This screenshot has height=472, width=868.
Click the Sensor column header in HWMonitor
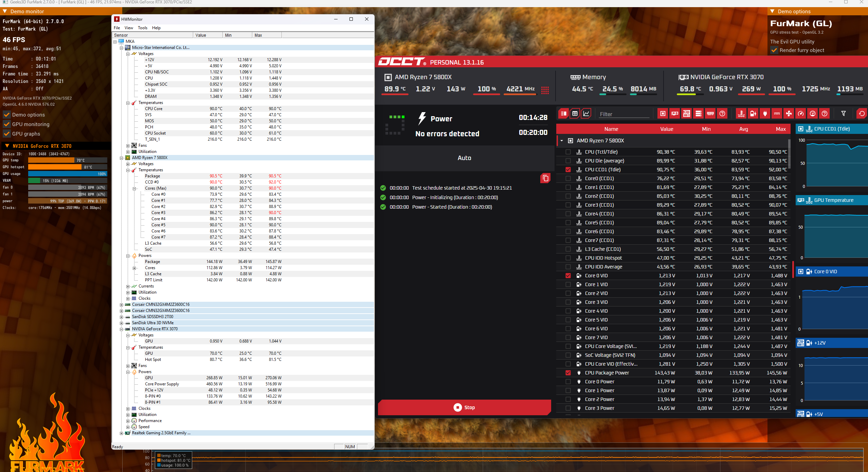click(x=152, y=35)
